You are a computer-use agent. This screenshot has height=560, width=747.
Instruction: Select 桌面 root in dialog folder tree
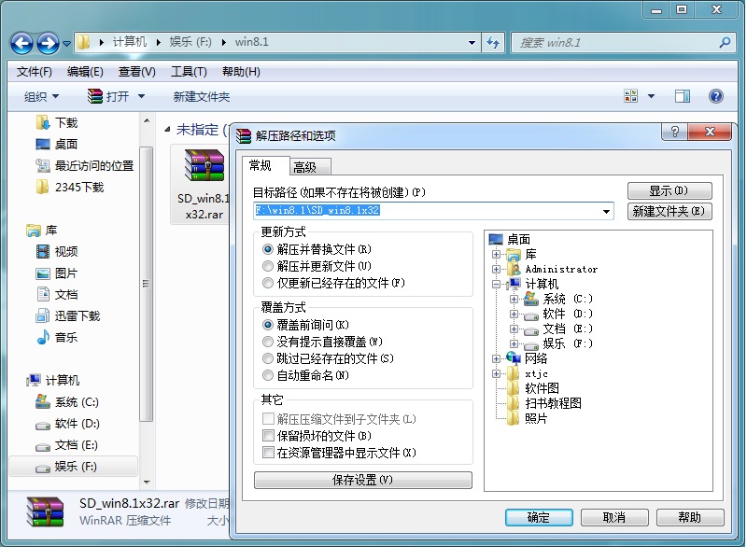tap(510, 239)
